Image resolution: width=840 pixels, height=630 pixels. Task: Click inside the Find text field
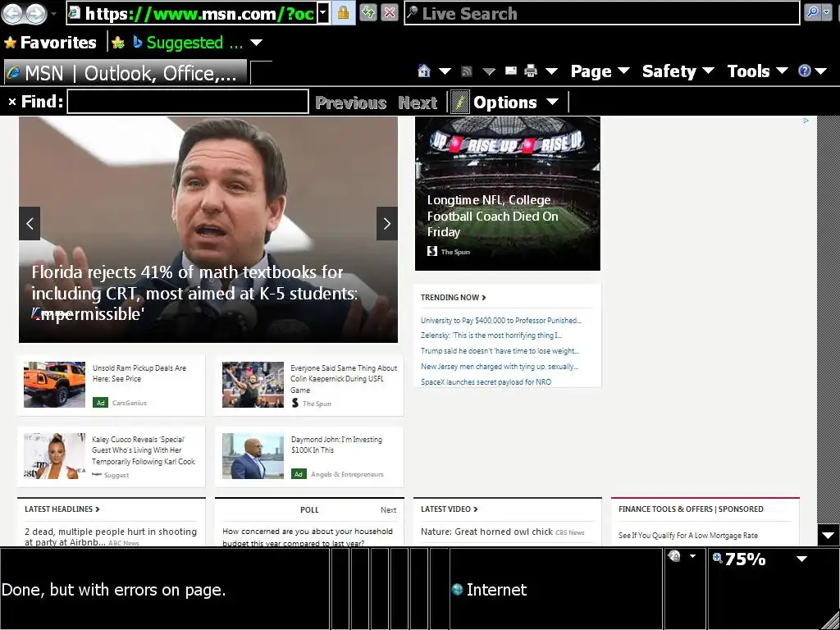click(x=188, y=102)
